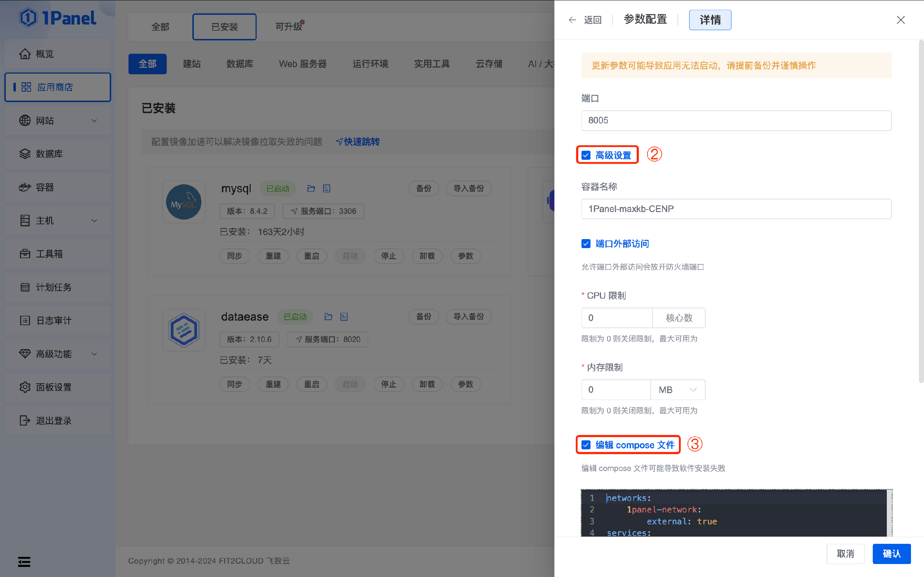Screen dimensions: 924x577
Task: Open mysql log document icon
Action: [x=326, y=189]
